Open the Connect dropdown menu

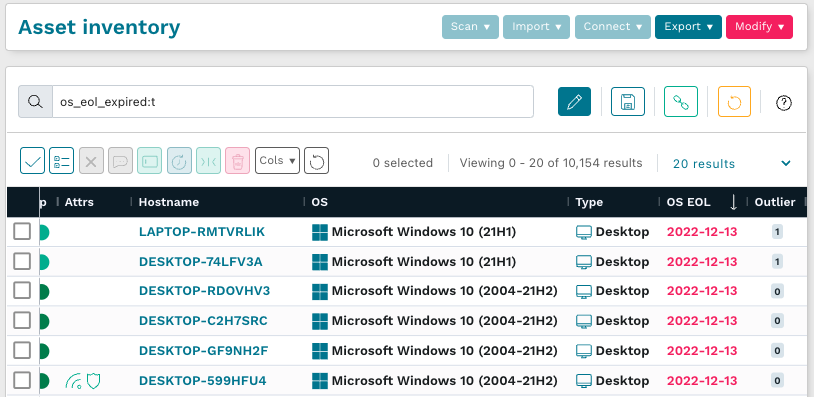coord(613,27)
